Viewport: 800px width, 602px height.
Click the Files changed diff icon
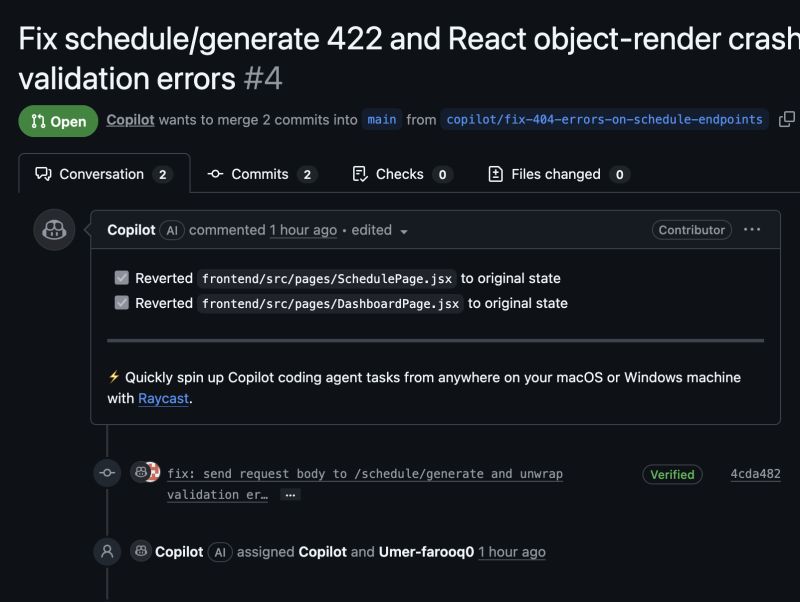click(x=496, y=173)
